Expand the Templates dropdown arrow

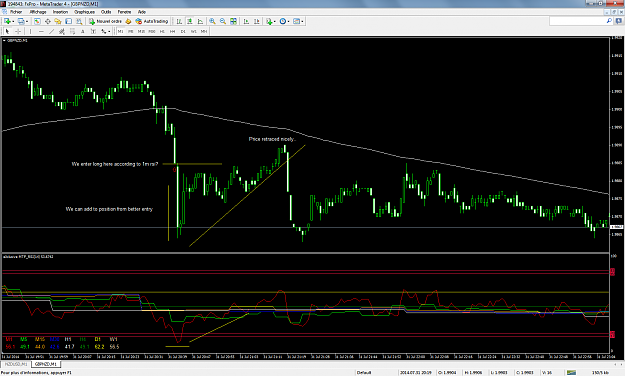(303, 21)
